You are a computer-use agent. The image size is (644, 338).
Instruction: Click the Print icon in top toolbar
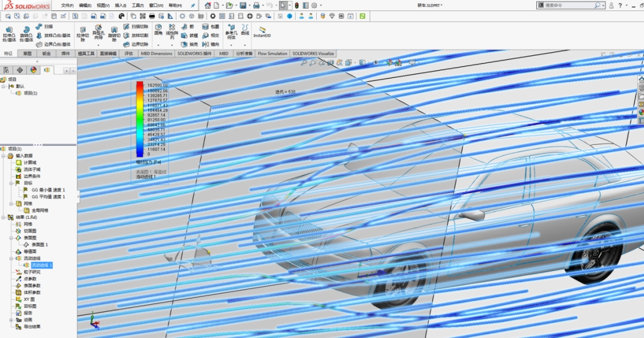256,5
